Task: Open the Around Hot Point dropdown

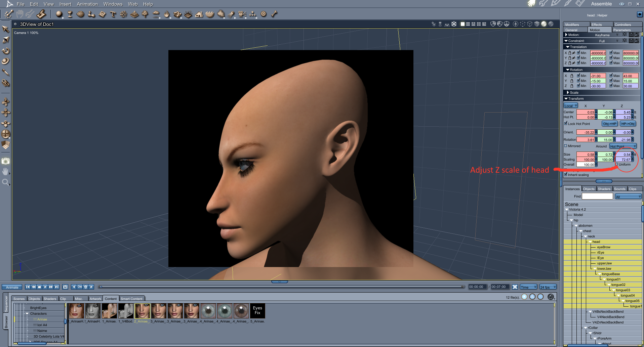Action: 623,146
